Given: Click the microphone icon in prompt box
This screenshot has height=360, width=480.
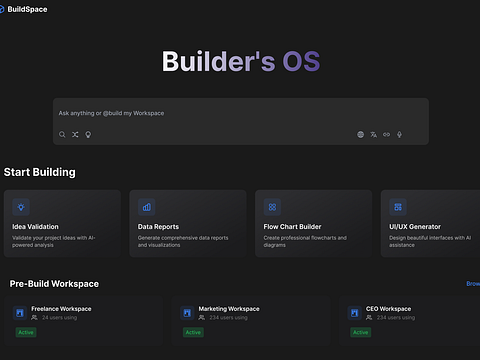Looking at the screenshot, I should [399, 134].
